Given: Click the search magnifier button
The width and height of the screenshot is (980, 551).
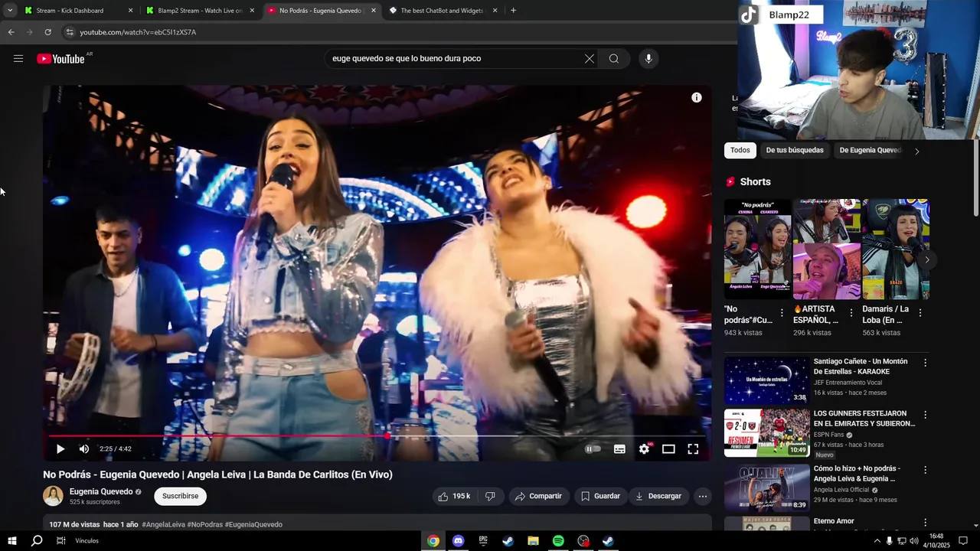Looking at the screenshot, I should [x=614, y=59].
